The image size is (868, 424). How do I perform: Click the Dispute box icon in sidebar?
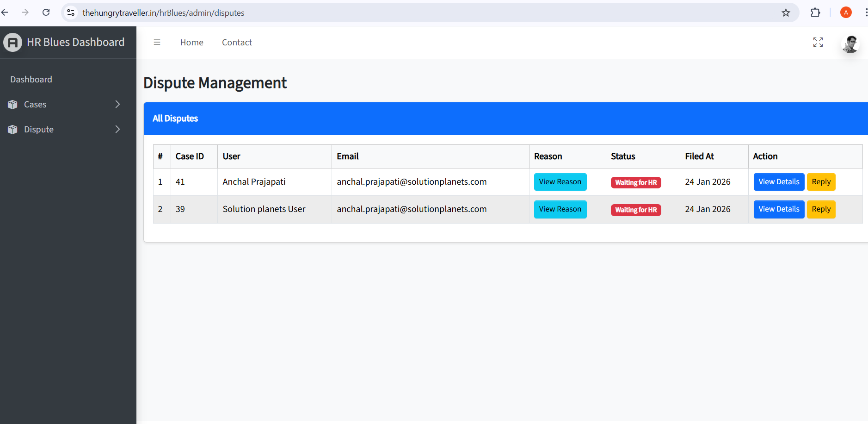tap(12, 130)
